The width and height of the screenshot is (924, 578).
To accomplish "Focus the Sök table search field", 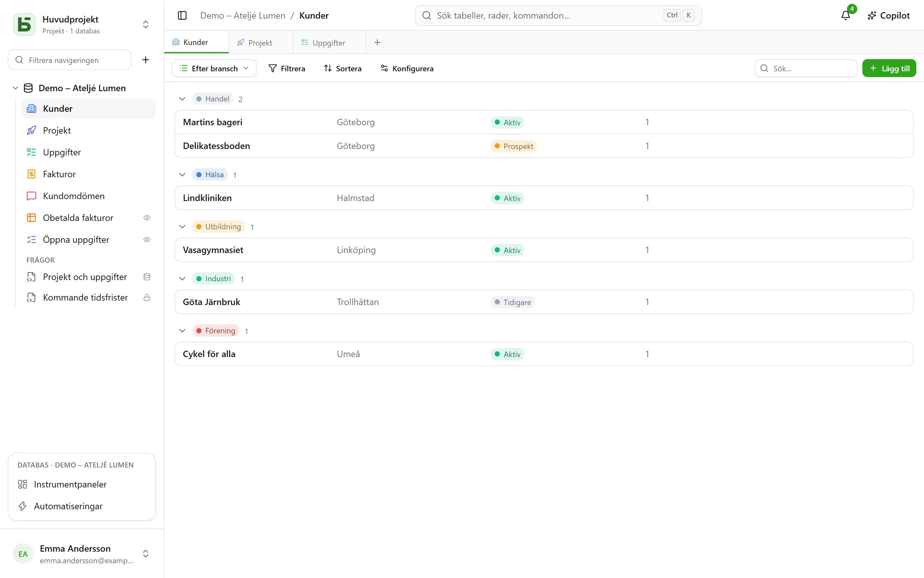I will click(806, 68).
